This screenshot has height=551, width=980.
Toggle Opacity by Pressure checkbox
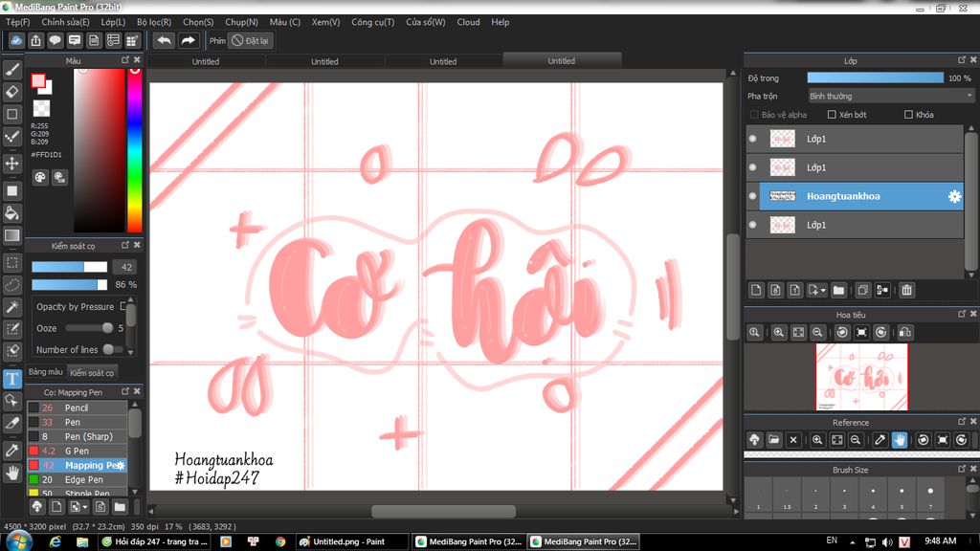(x=123, y=307)
